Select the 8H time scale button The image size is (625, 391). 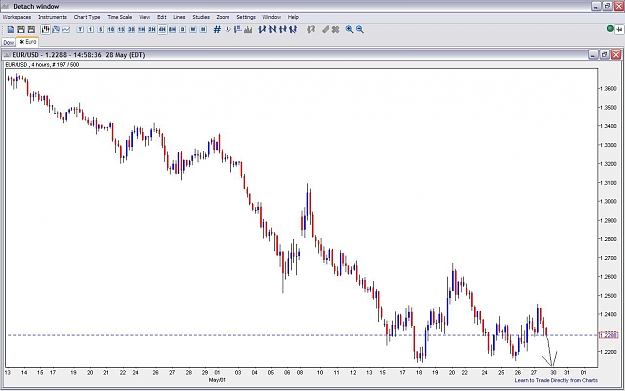(x=172, y=29)
